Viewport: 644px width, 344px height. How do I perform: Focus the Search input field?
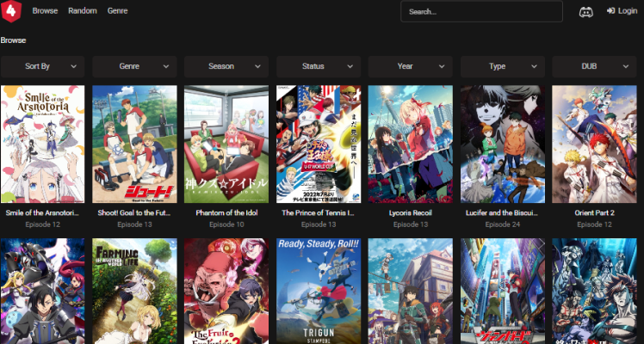click(481, 12)
